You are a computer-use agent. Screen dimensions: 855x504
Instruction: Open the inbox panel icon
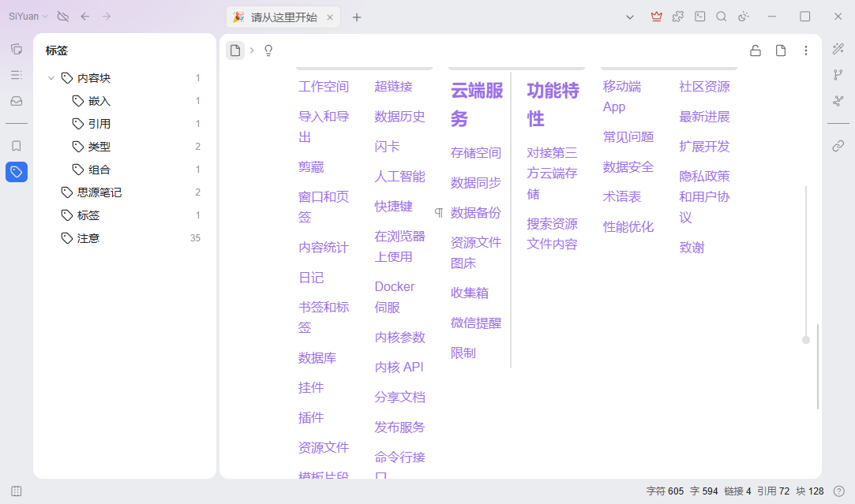click(x=17, y=101)
